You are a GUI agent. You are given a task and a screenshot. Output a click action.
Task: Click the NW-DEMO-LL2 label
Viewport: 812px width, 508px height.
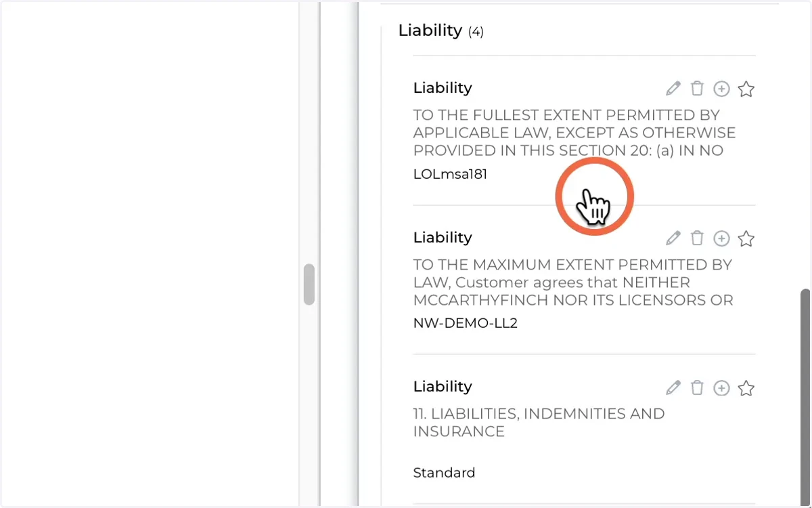(x=465, y=323)
